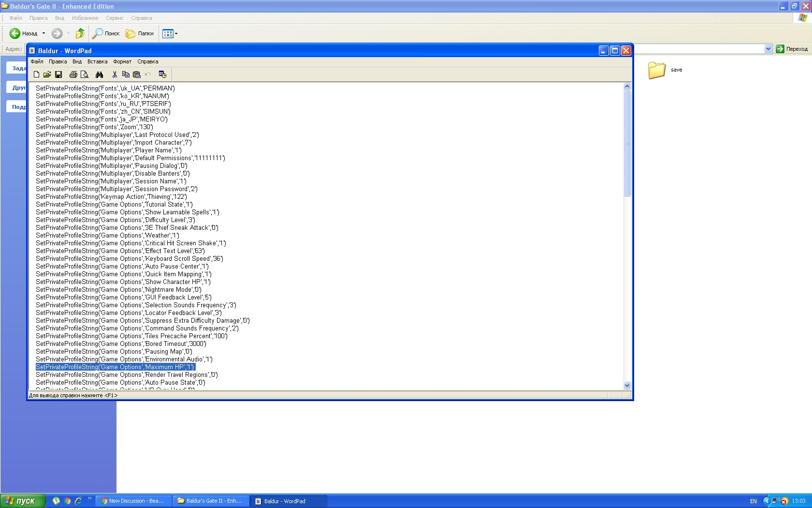Click the 'Session Password','2' line
This screenshot has width=812, height=508.
[116, 189]
